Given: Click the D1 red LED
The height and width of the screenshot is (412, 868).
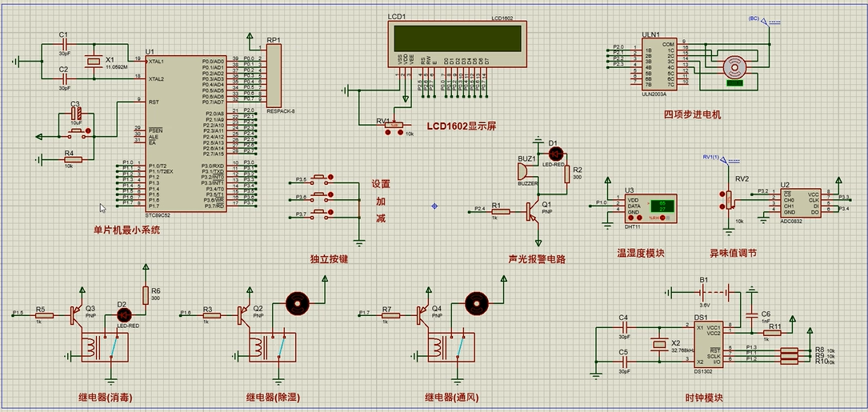Looking at the screenshot, I should (555, 154).
